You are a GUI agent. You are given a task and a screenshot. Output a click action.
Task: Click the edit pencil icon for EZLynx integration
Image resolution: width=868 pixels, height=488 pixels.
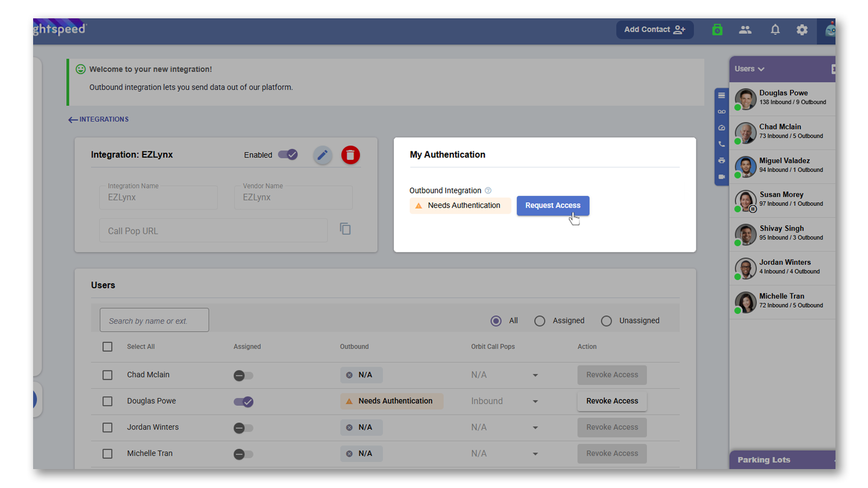tap(322, 155)
